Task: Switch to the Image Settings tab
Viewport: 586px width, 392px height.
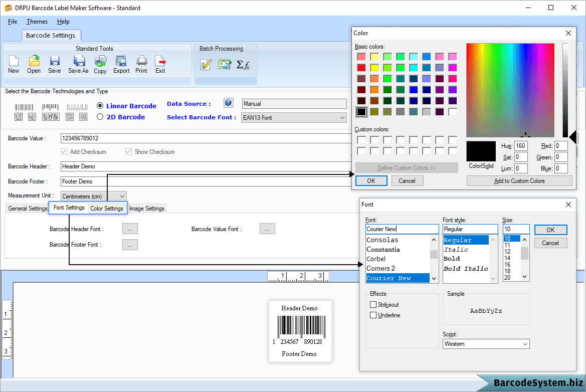Action: [x=147, y=209]
